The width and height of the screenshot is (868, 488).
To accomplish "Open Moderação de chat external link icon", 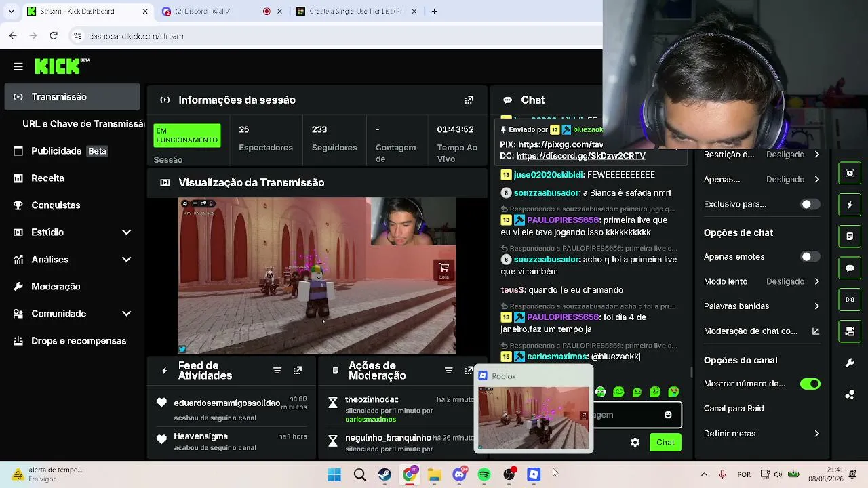I will [816, 331].
